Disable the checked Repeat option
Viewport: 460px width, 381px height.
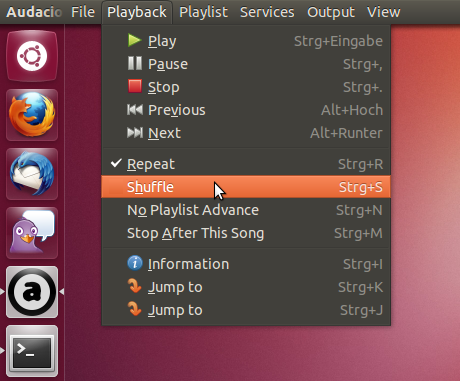[x=246, y=164]
